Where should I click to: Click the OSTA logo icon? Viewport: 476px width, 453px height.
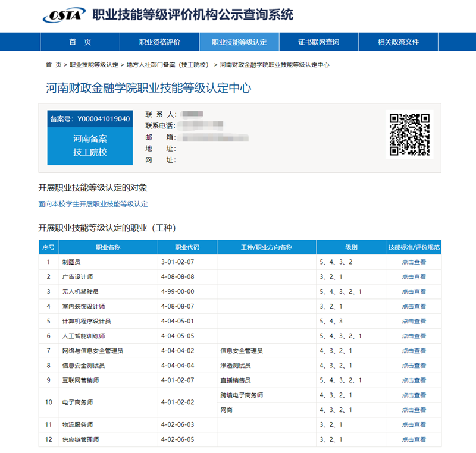click(x=64, y=15)
